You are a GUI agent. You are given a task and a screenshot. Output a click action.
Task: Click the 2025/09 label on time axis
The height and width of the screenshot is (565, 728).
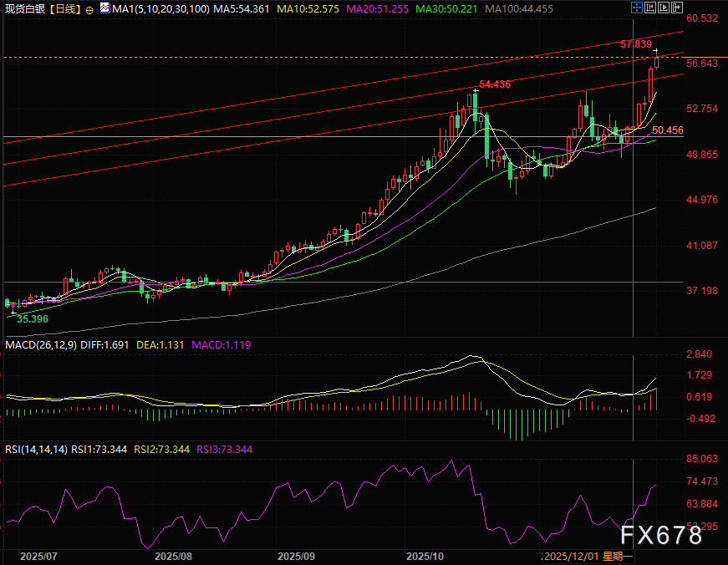pos(297,556)
